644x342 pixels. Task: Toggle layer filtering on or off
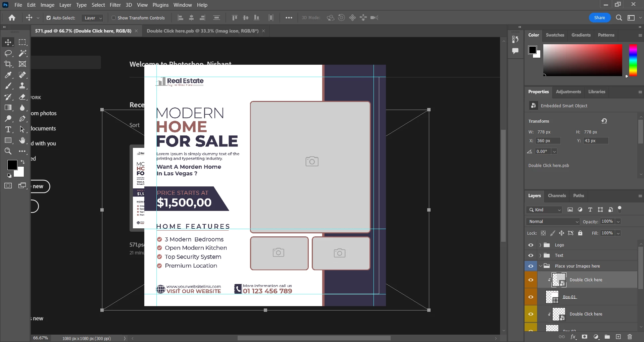click(620, 209)
